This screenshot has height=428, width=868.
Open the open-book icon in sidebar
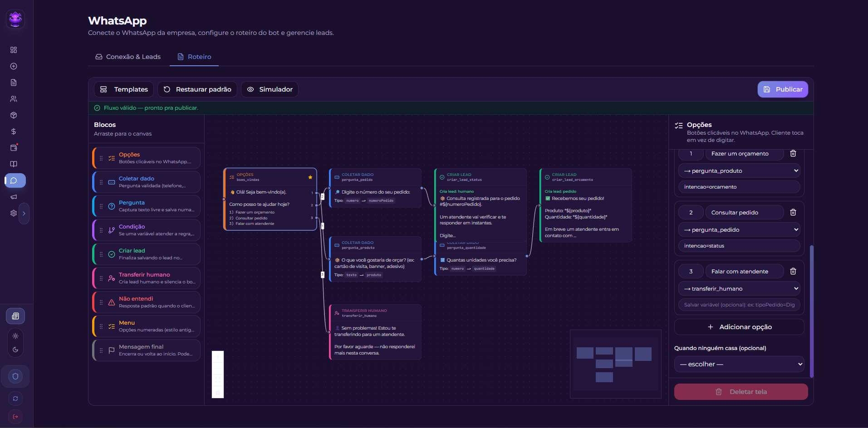(14, 164)
